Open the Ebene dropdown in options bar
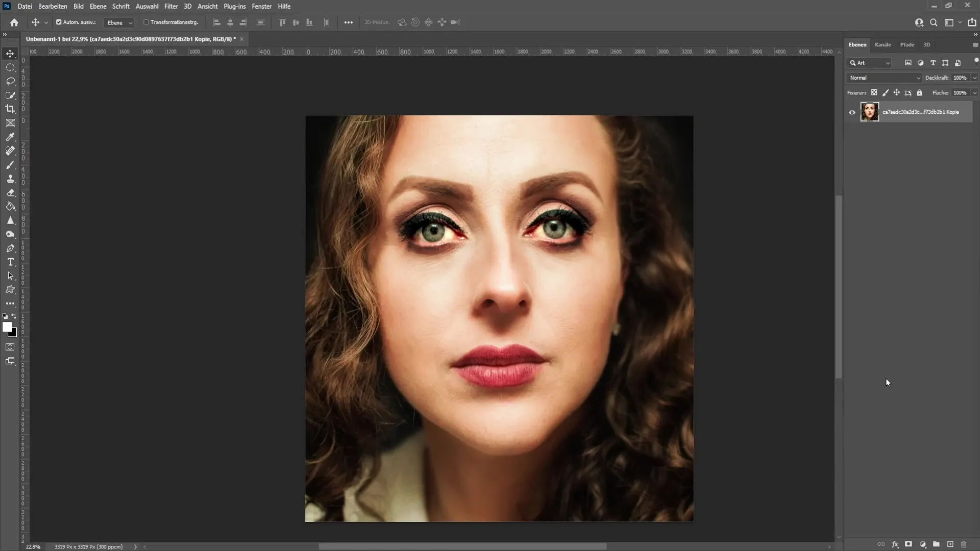 (118, 22)
